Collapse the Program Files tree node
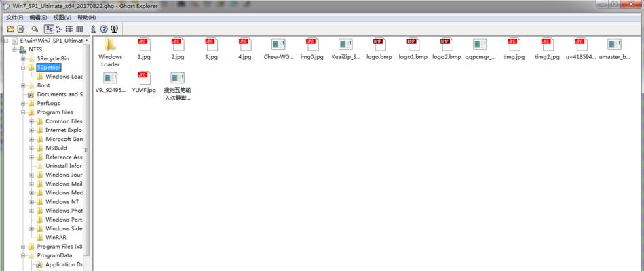The width and height of the screenshot is (644, 271). tap(23, 112)
